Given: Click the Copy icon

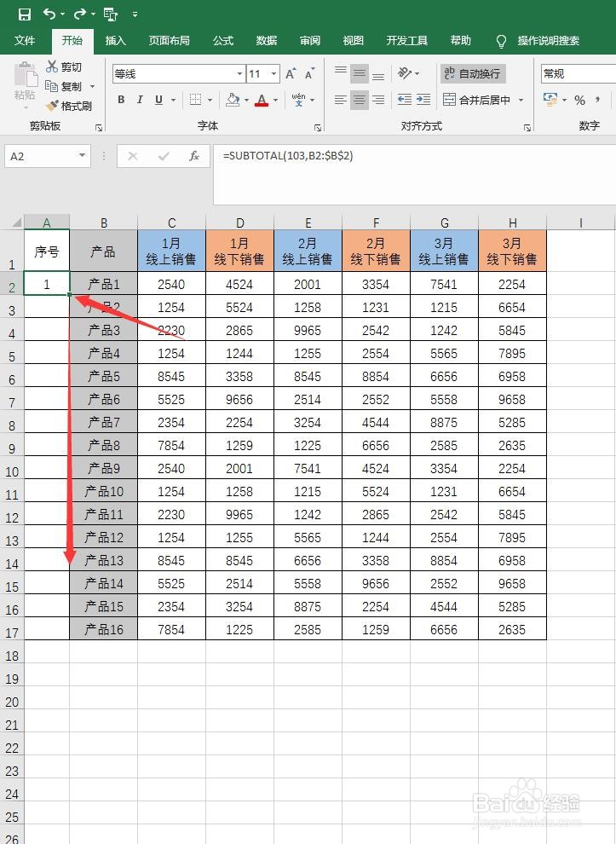Looking at the screenshot, I should [52, 86].
